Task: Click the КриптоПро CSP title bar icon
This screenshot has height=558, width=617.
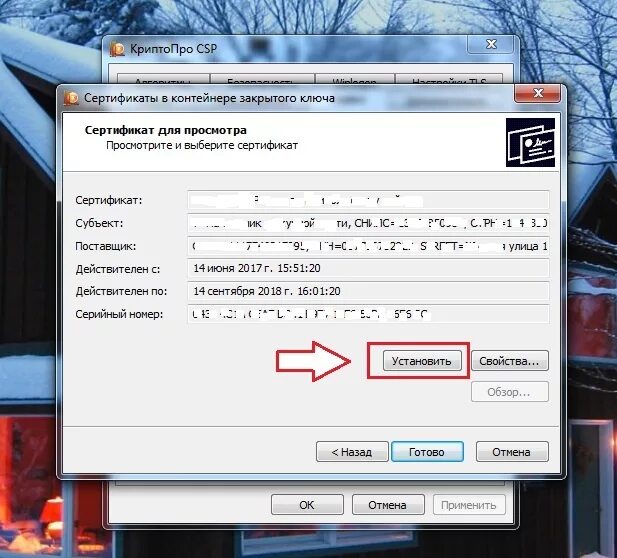Action: [117, 49]
